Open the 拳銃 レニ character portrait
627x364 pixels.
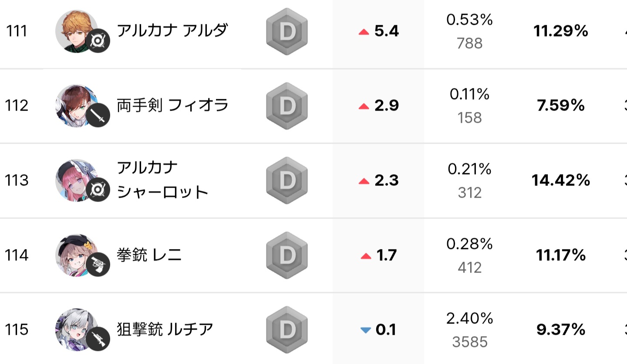tap(77, 255)
